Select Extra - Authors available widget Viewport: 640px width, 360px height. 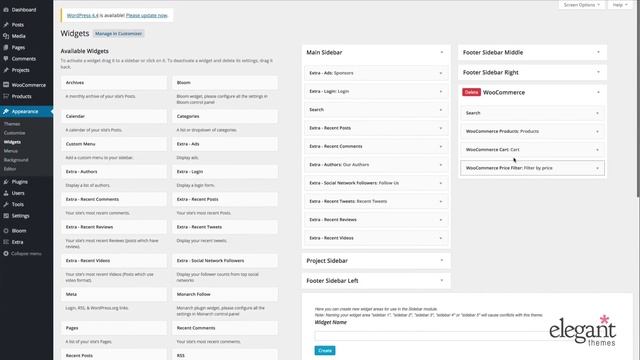(114, 172)
